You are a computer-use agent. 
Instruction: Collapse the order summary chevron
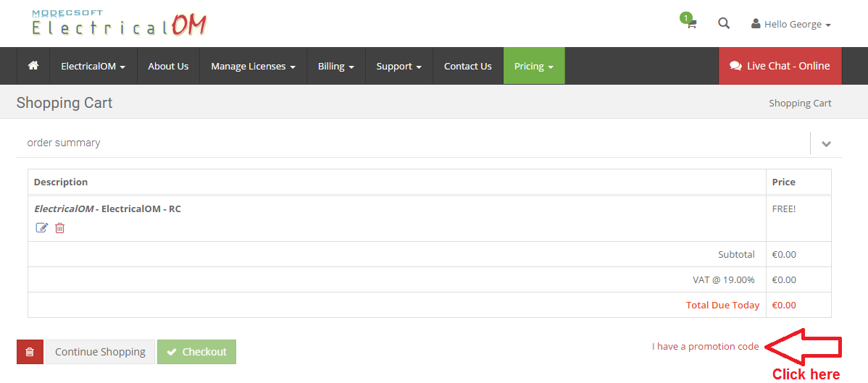coord(826,144)
